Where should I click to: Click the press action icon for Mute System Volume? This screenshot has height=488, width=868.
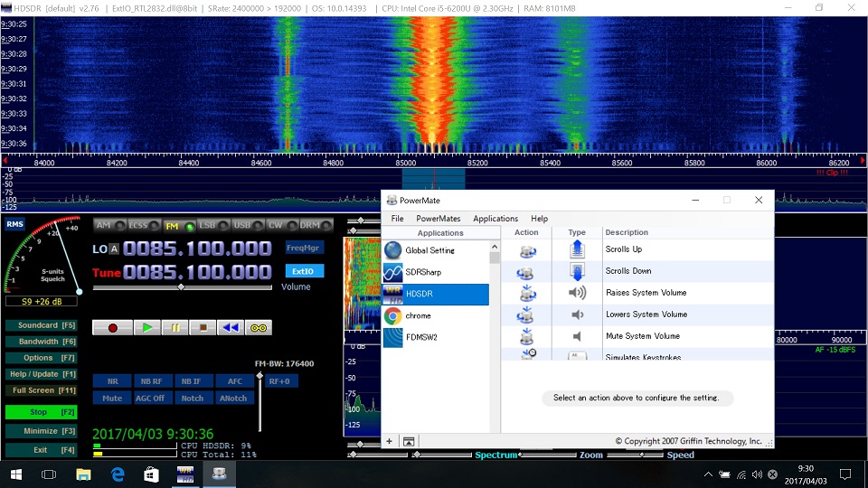point(526,336)
